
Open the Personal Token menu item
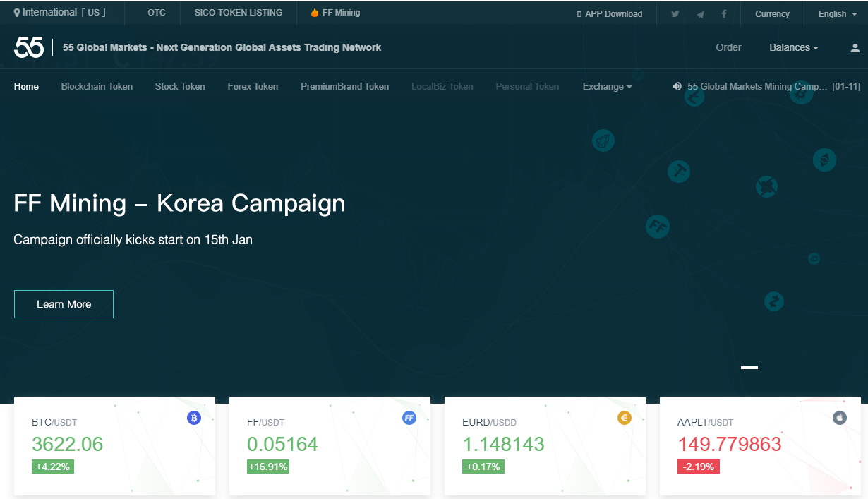[527, 86]
